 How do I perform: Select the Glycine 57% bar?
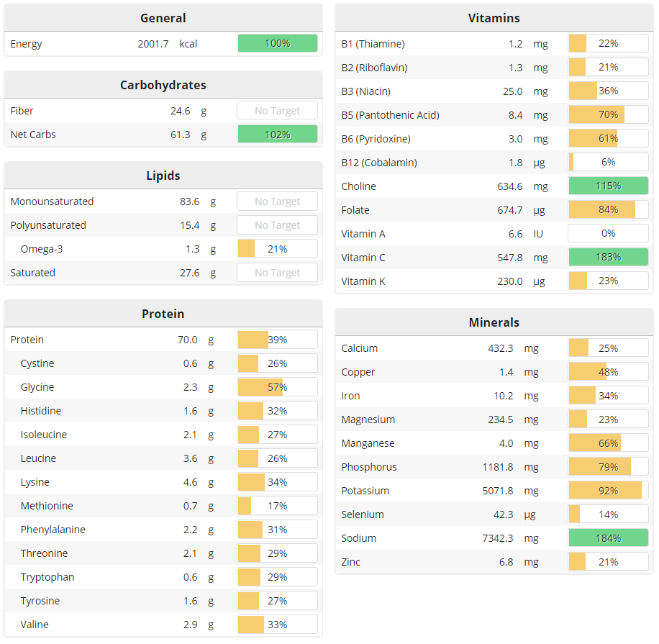pyautogui.click(x=278, y=387)
